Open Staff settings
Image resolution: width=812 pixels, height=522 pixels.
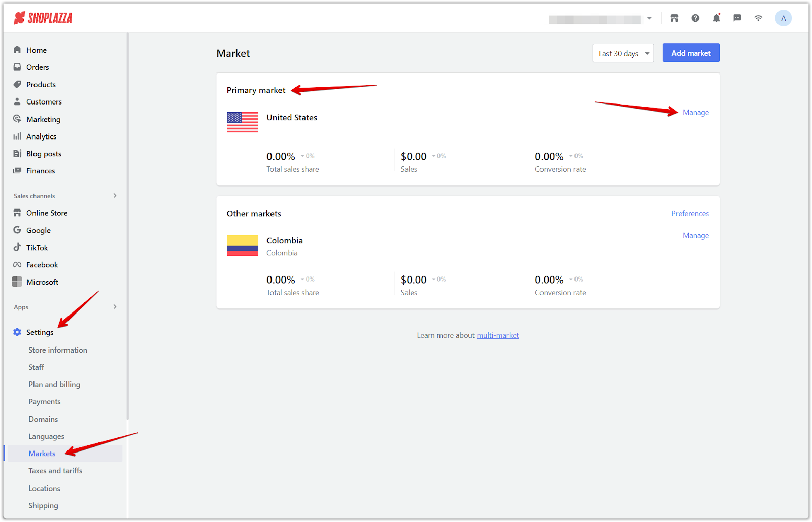[x=36, y=367]
